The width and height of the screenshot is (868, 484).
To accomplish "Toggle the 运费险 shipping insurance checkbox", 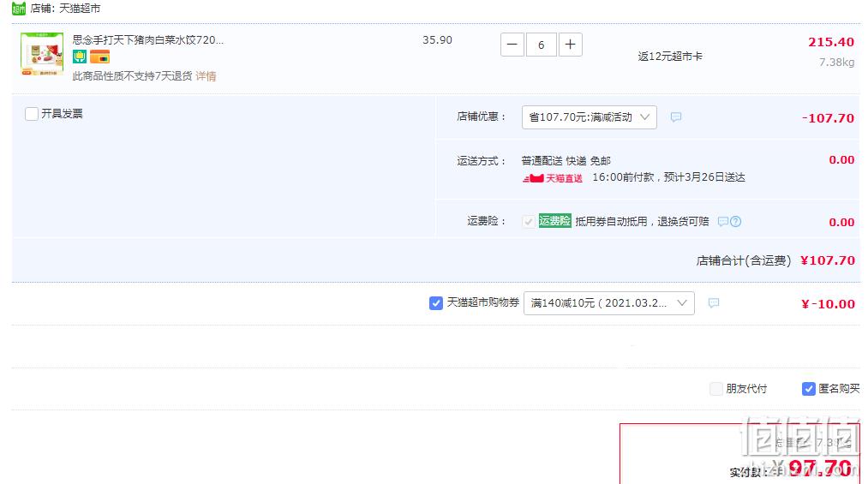I will click(528, 222).
